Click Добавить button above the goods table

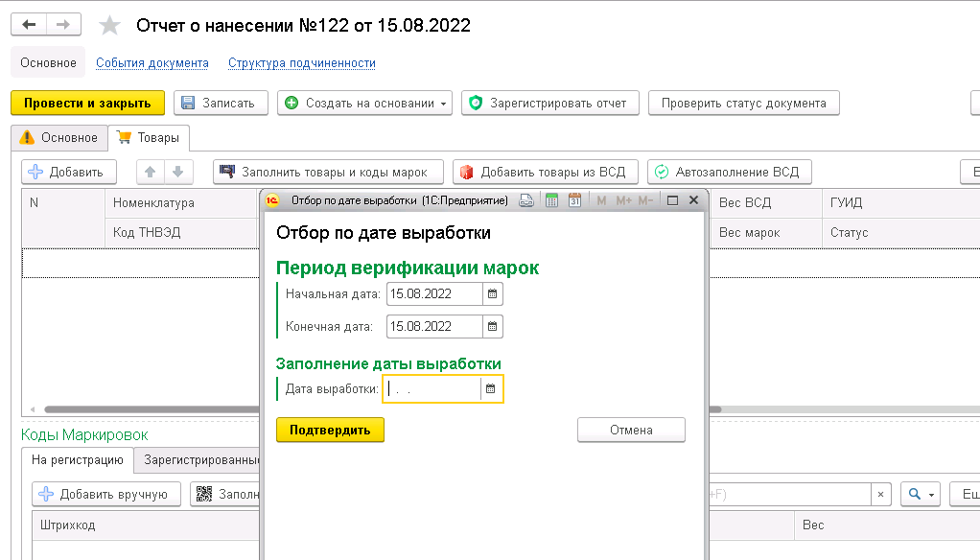[69, 172]
